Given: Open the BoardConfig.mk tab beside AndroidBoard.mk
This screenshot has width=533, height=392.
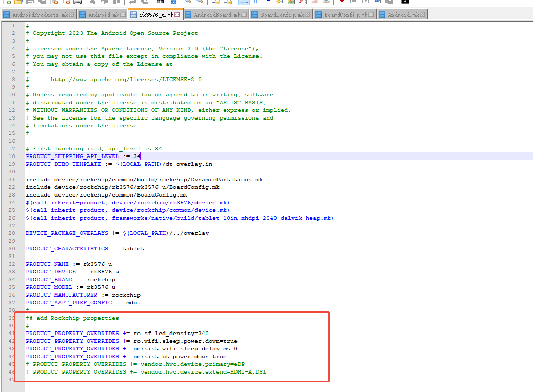Looking at the screenshot, I should click(x=281, y=15).
